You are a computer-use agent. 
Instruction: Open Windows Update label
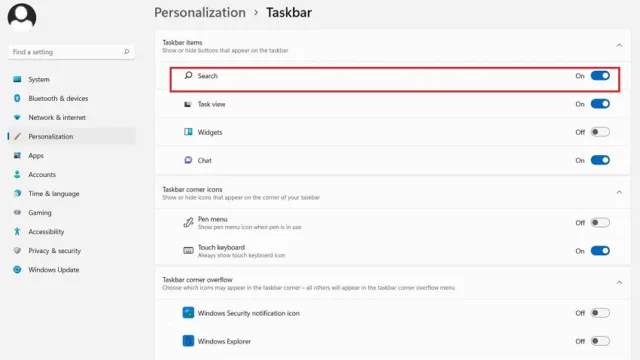click(x=53, y=270)
